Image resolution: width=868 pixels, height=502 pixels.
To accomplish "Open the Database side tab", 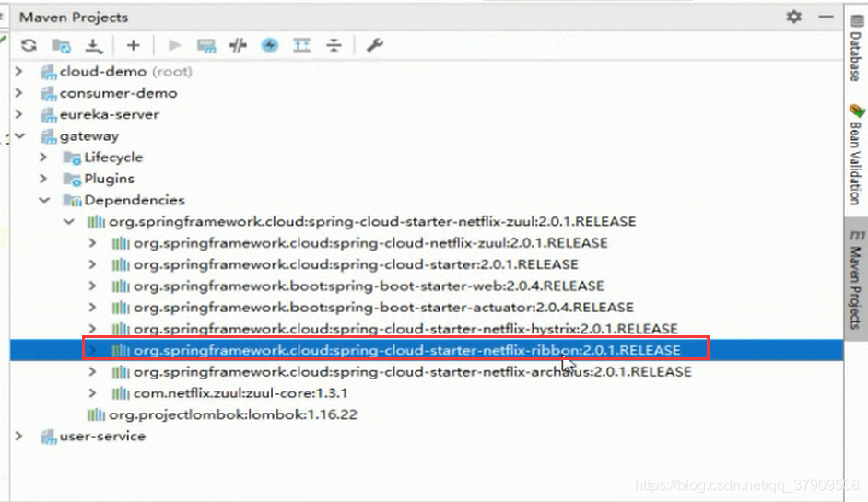I will [x=856, y=49].
